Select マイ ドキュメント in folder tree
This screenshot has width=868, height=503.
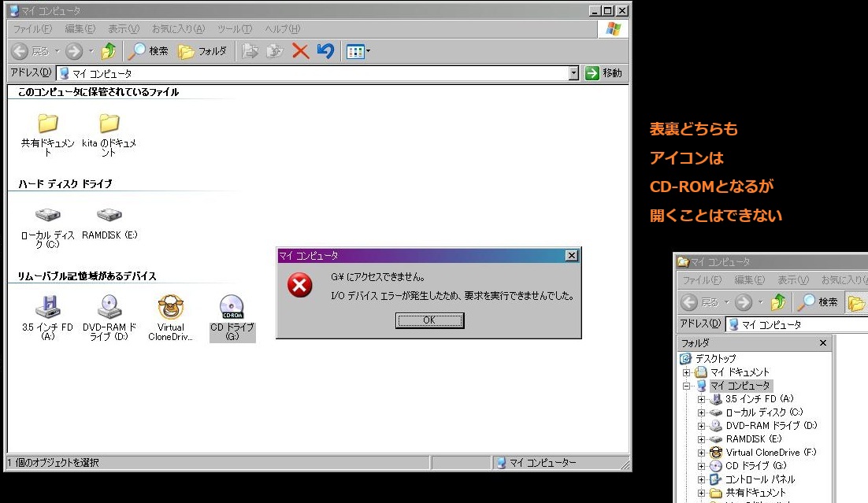click(740, 372)
